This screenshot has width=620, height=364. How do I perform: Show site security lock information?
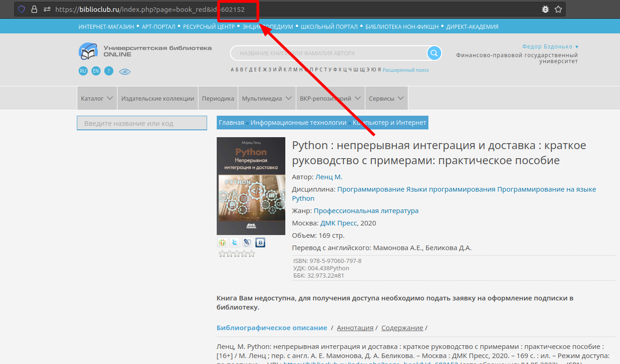click(34, 9)
